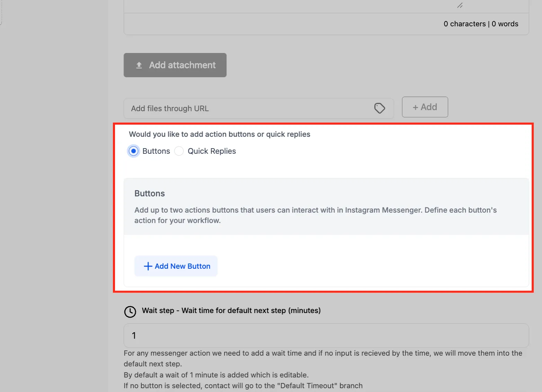
Task: Click the Add New Button text
Action: (x=183, y=266)
